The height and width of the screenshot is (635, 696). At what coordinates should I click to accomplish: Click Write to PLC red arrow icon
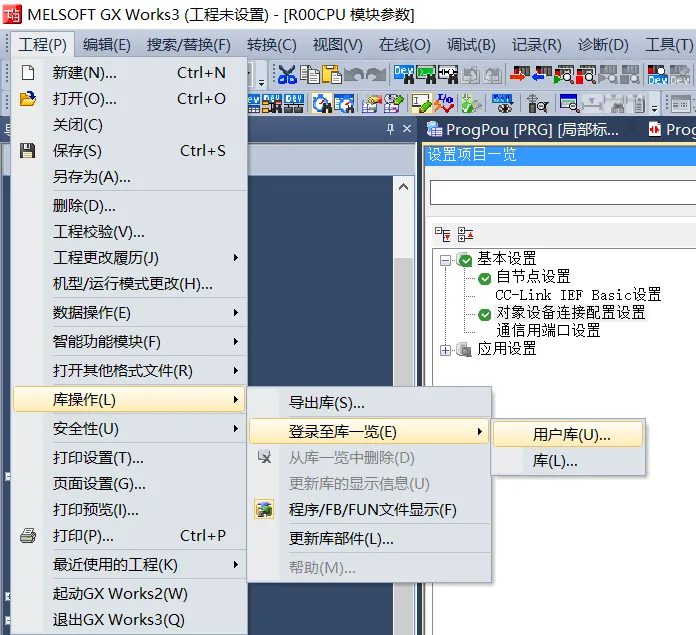coord(520,74)
